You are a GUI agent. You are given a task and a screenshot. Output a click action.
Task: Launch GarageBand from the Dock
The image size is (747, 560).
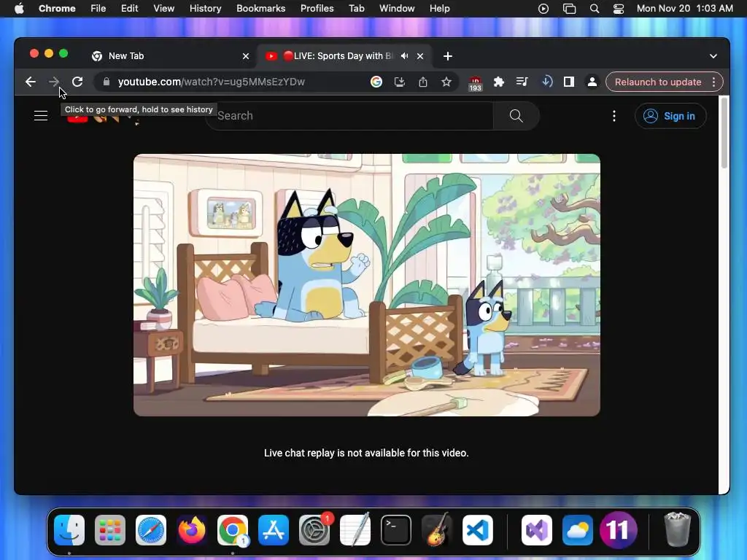(x=437, y=530)
